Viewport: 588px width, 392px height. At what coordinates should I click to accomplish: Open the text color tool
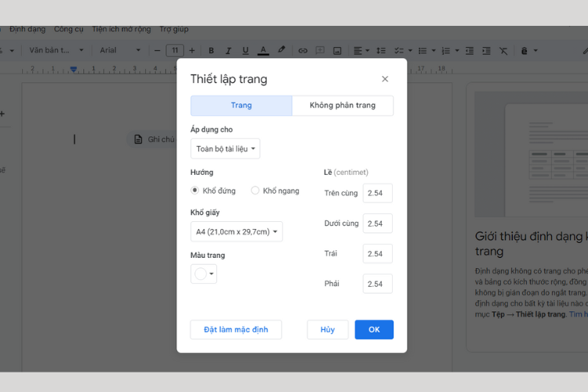pyautogui.click(x=263, y=50)
